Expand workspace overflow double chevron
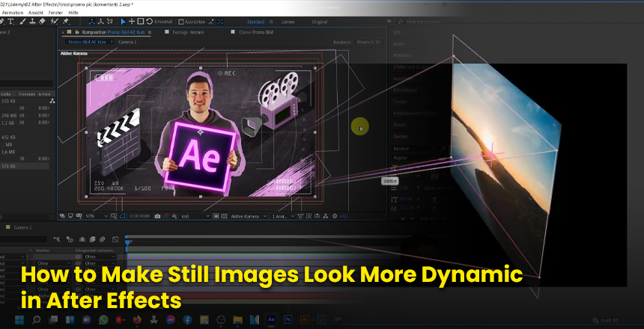The width and height of the screenshot is (644, 329). tap(389, 22)
